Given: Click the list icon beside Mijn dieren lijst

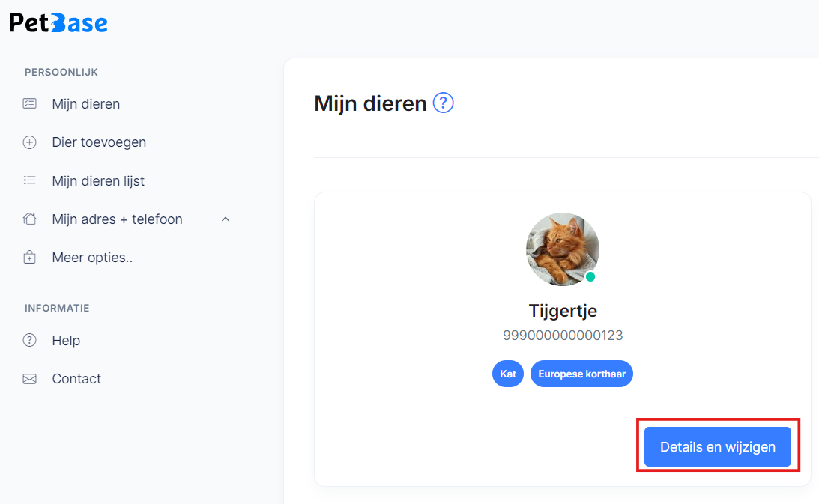Looking at the screenshot, I should tap(30, 180).
